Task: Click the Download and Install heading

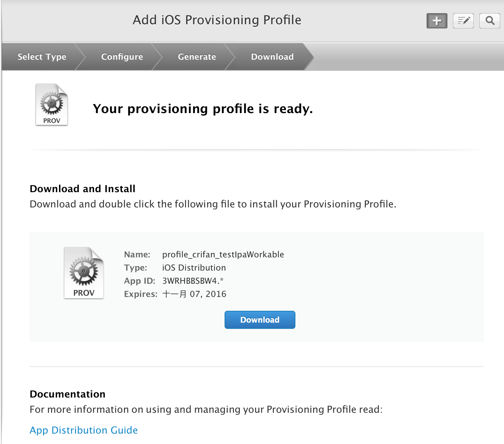Action: (83, 189)
